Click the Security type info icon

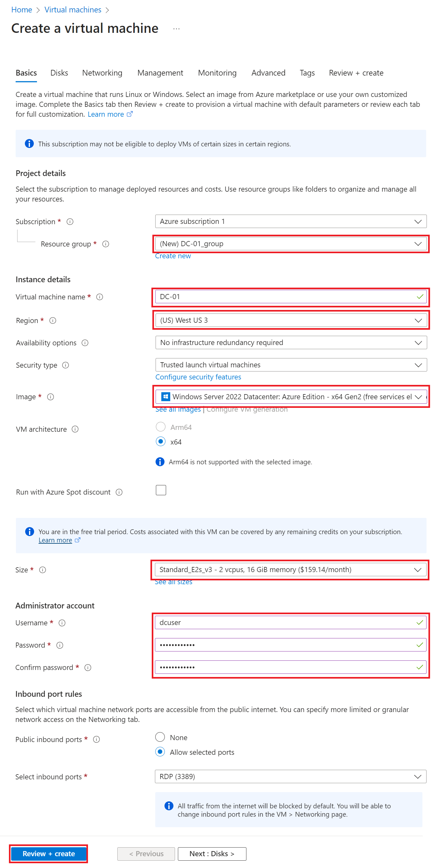66,365
